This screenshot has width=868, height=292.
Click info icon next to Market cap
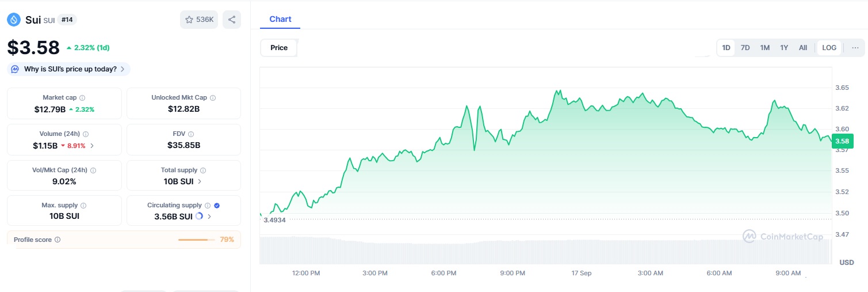click(x=82, y=98)
